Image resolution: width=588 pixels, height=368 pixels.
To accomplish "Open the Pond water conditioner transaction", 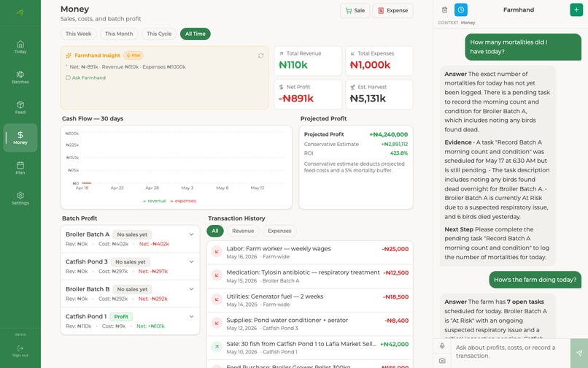I will coord(310,323).
